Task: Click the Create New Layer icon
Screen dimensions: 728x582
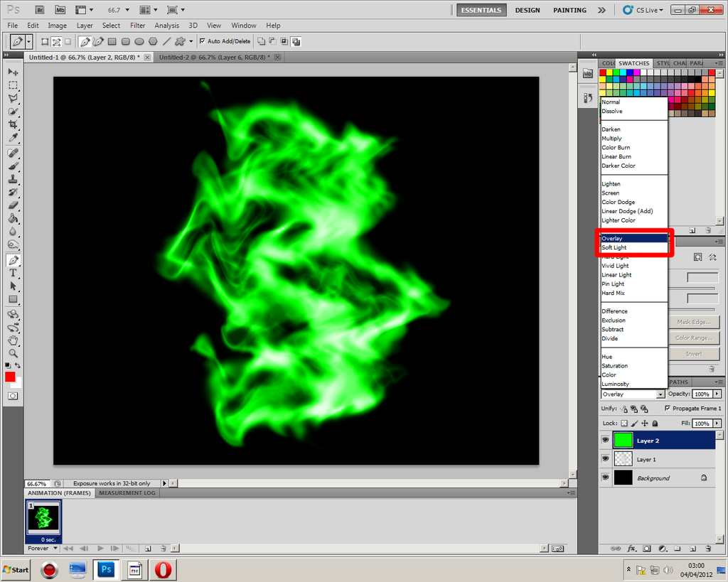Action: click(693, 548)
